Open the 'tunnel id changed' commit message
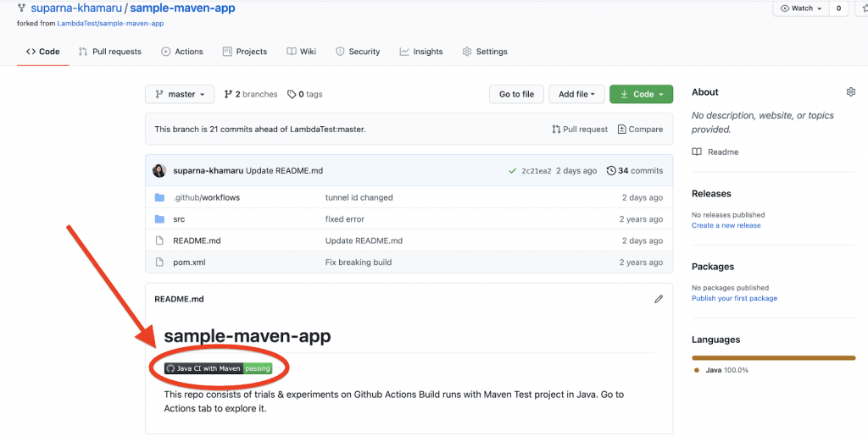The height and width of the screenshot is (442, 868). pos(359,197)
